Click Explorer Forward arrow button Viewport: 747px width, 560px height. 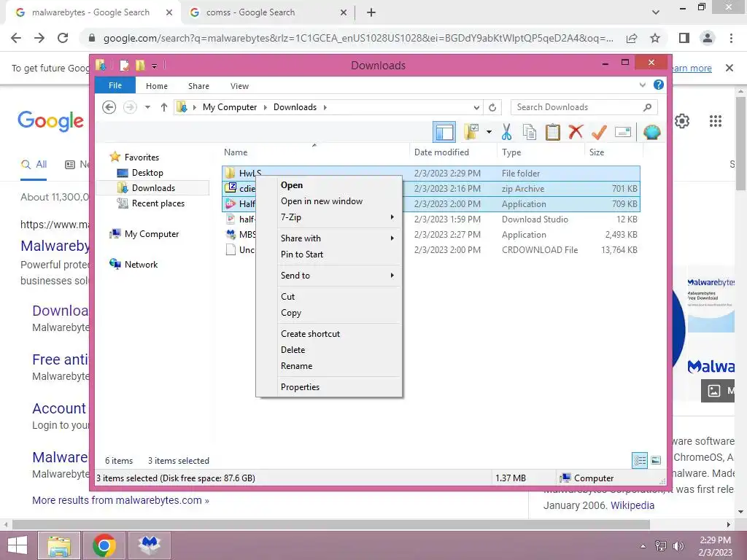(x=130, y=107)
